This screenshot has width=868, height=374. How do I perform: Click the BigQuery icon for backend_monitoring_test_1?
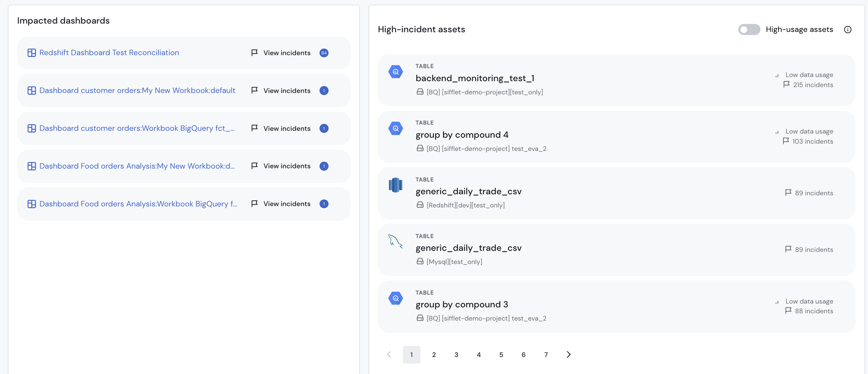tap(395, 72)
